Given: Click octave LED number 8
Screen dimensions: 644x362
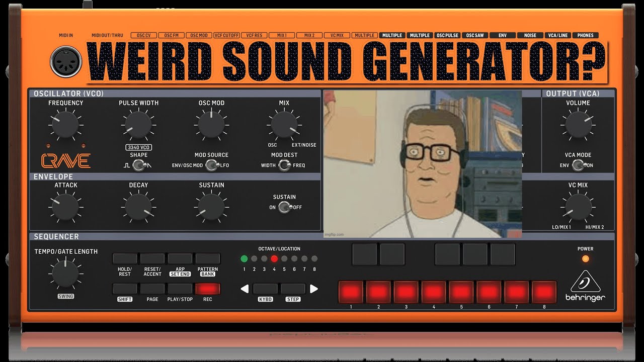Looking at the screenshot, I should pyautogui.click(x=314, y=259).
